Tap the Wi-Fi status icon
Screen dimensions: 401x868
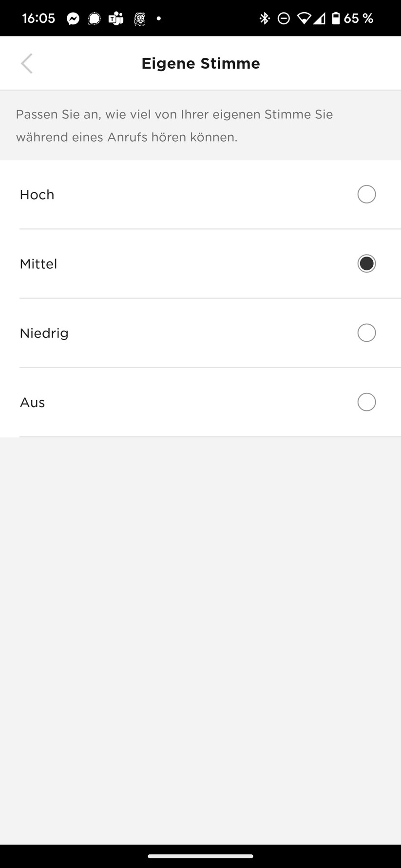tap(304, 18)
